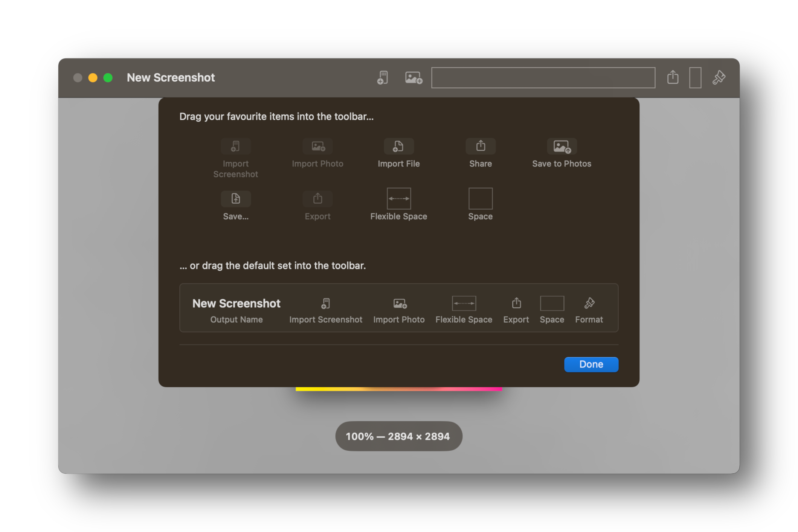Screen dimensions: 798x532
Task: Click the Share icon in the title bar
Action: pyautogui.click(x=673, y=78)
